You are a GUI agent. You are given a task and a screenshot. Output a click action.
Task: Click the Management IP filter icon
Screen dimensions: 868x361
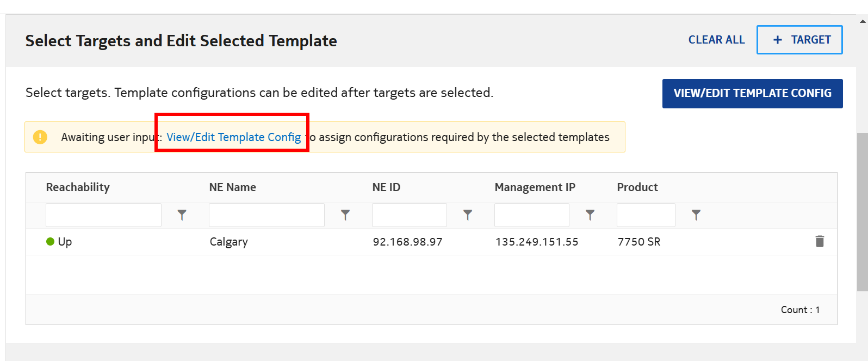click(x=590, y=215)
